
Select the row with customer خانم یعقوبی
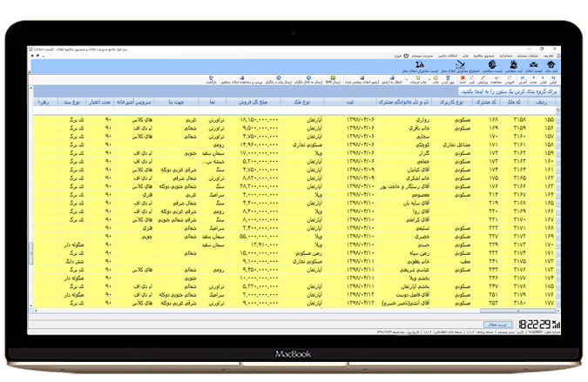point(296,261)
